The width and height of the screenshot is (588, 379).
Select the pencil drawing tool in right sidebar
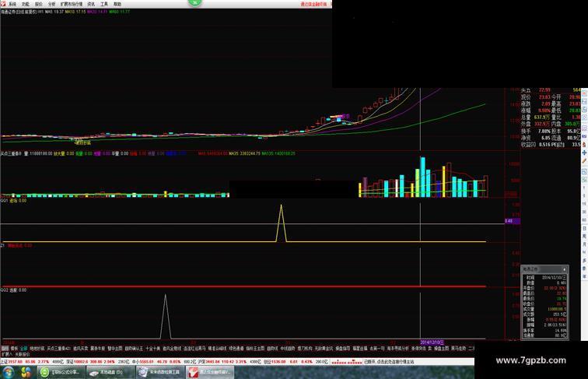pyautogui.click(x=584, y=161)
